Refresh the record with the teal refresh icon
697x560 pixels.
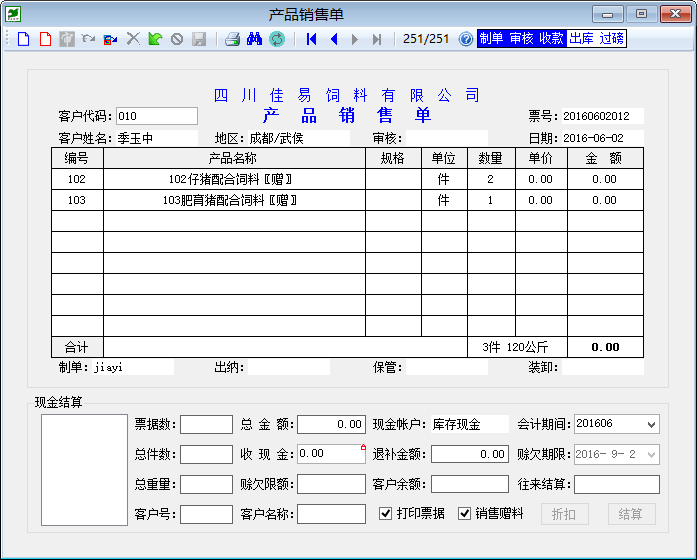(276, 39)
